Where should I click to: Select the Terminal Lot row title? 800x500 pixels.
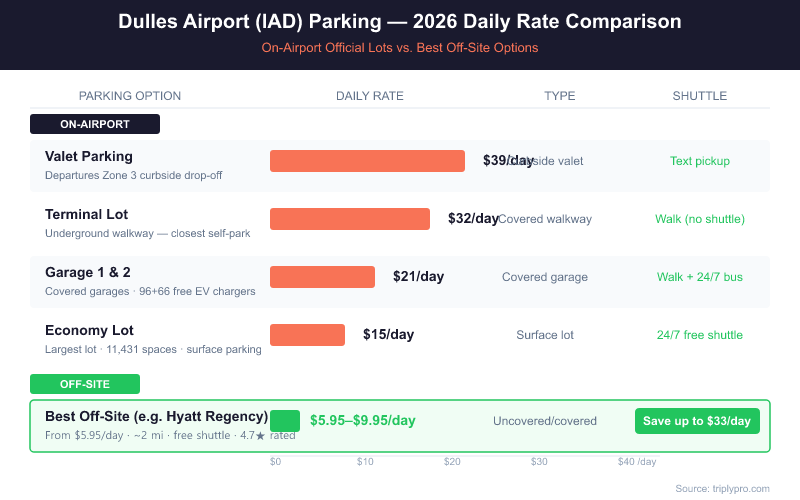pyautogui.click(x=87, y=214)
